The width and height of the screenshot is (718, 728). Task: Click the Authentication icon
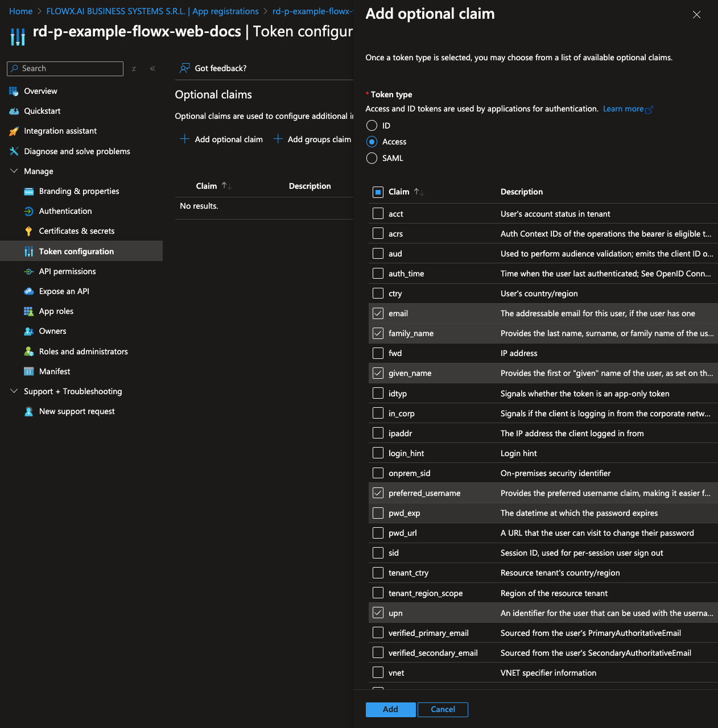pos(28,211)
